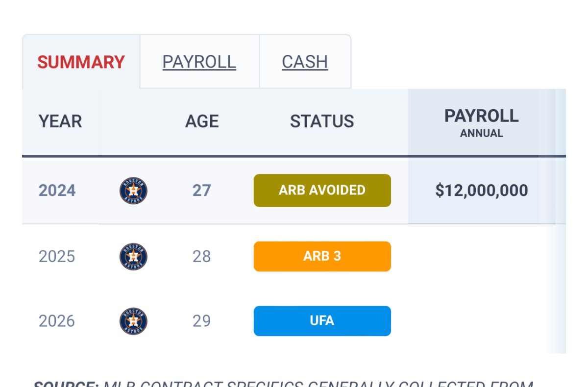This screenshot has height=387, width=588.
Task: Open the CASH tab
Action: coord(305,62)
